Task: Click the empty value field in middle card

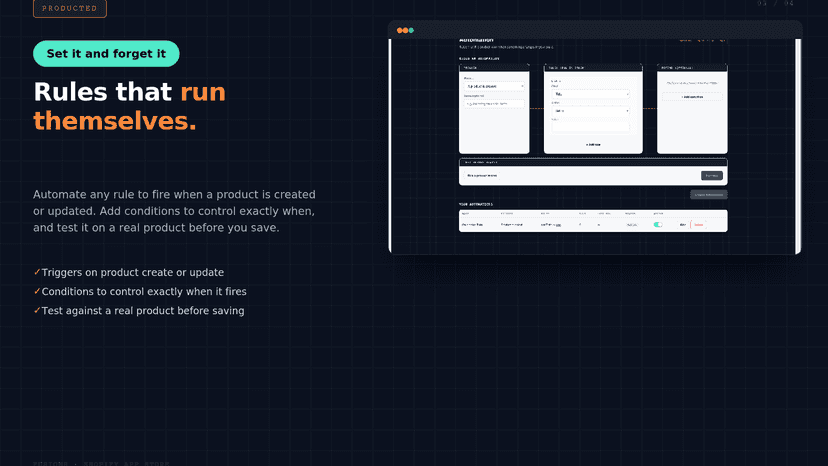Action: click(590, 127)
